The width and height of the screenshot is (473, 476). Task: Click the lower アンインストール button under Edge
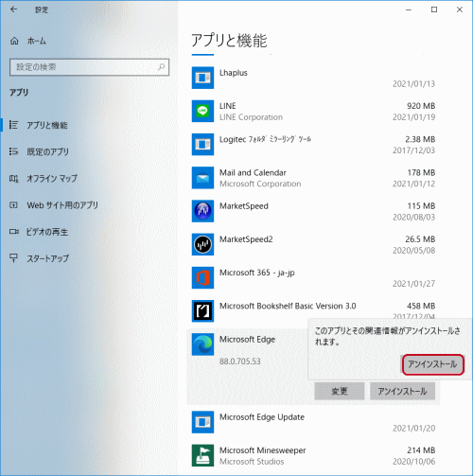(x=402, y=391)
